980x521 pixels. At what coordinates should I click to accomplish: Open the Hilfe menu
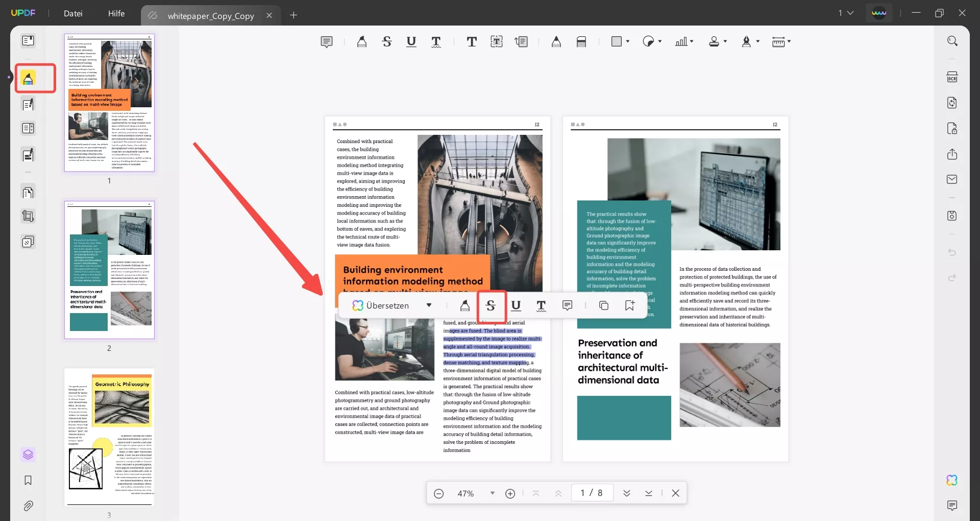[x=116, y=13]
